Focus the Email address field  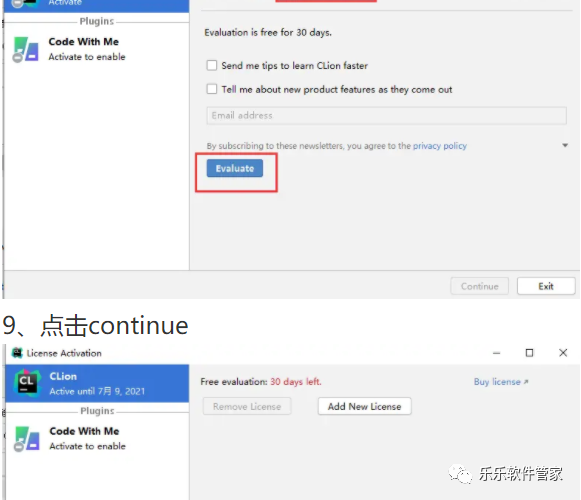[386, 116]
